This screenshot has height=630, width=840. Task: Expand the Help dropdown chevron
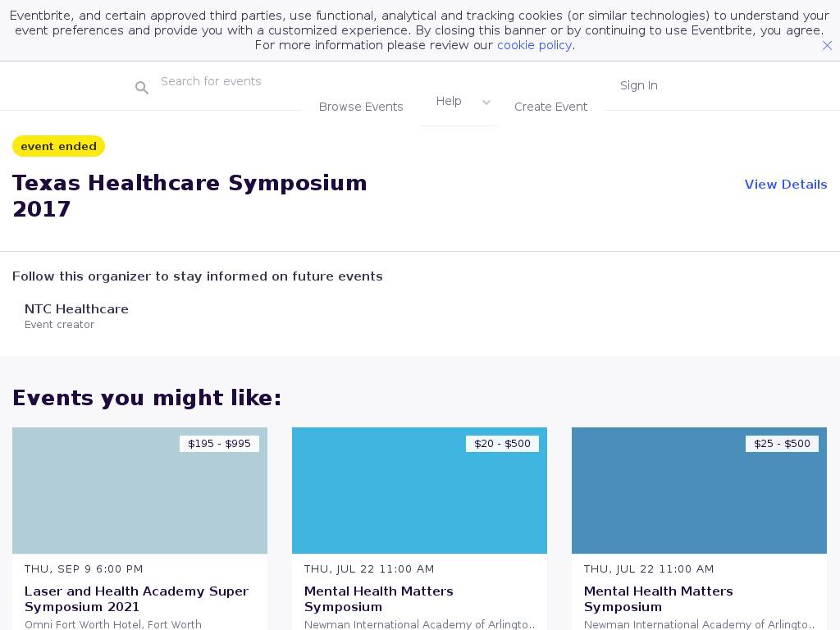click(x=486, y=103)
